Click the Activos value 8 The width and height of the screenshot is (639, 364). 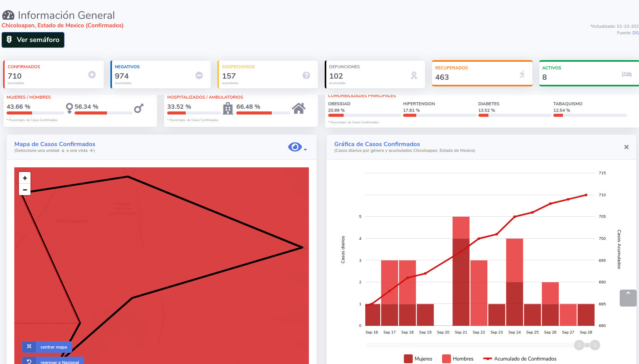(544, 77)
